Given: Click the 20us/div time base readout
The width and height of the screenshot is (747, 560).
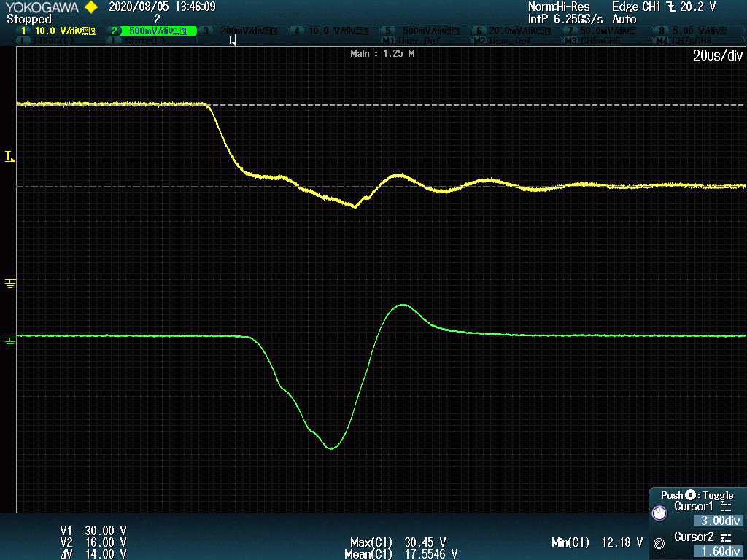Looking at the screenshot, I should [718, 55].
